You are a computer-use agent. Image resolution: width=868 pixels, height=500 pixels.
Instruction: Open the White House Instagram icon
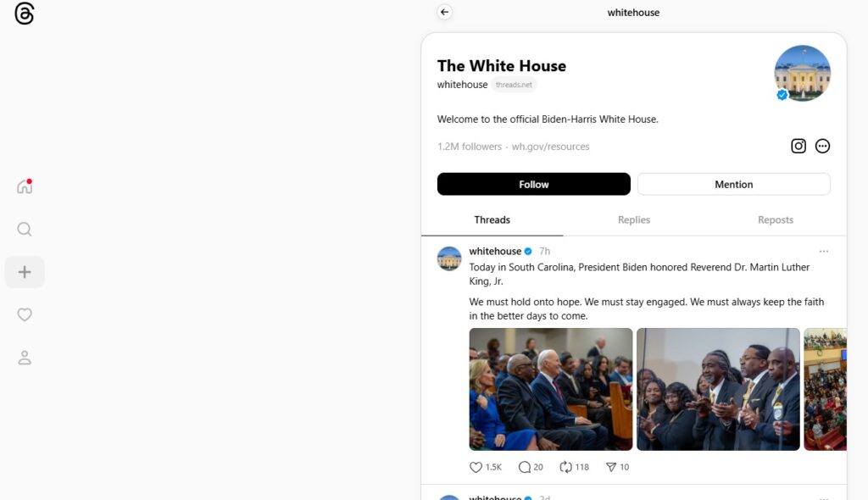pos(798,146)
